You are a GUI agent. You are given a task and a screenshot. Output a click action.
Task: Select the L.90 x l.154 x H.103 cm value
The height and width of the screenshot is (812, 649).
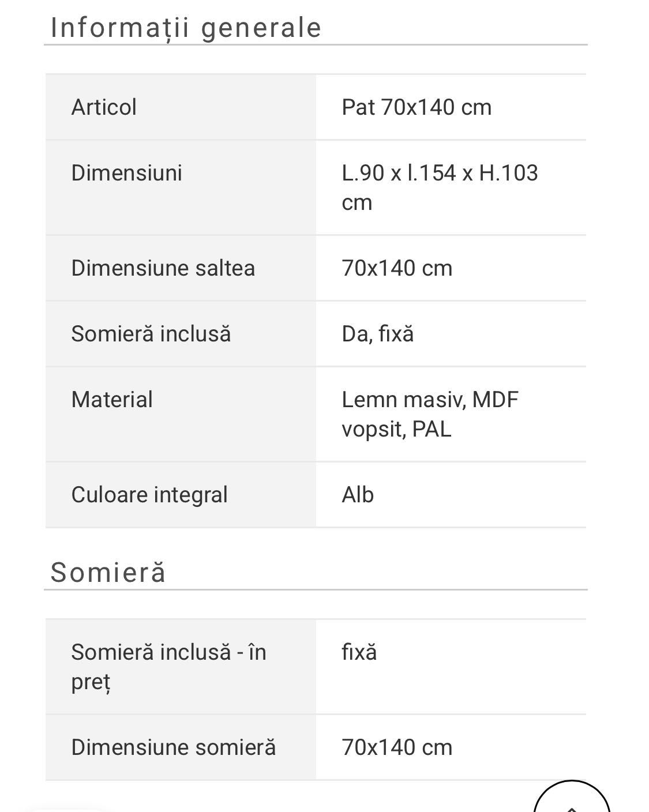tap(440, 187)
